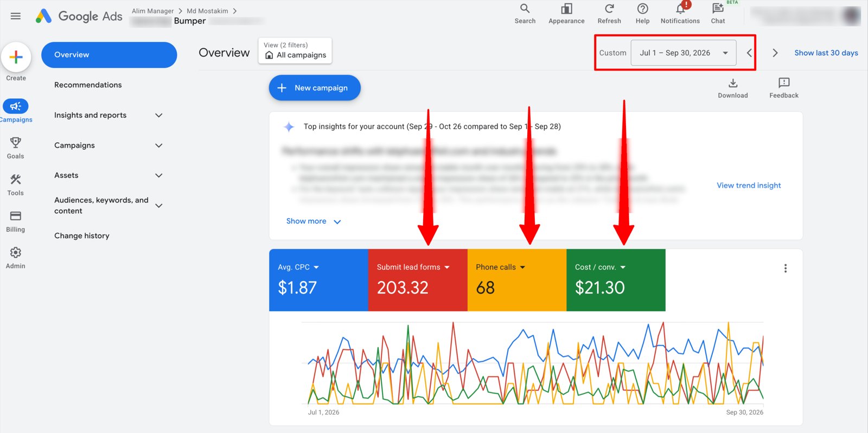This screenshot has height=433, width=868.
Task: Refresh the account data
Action: tap(609, 14)
